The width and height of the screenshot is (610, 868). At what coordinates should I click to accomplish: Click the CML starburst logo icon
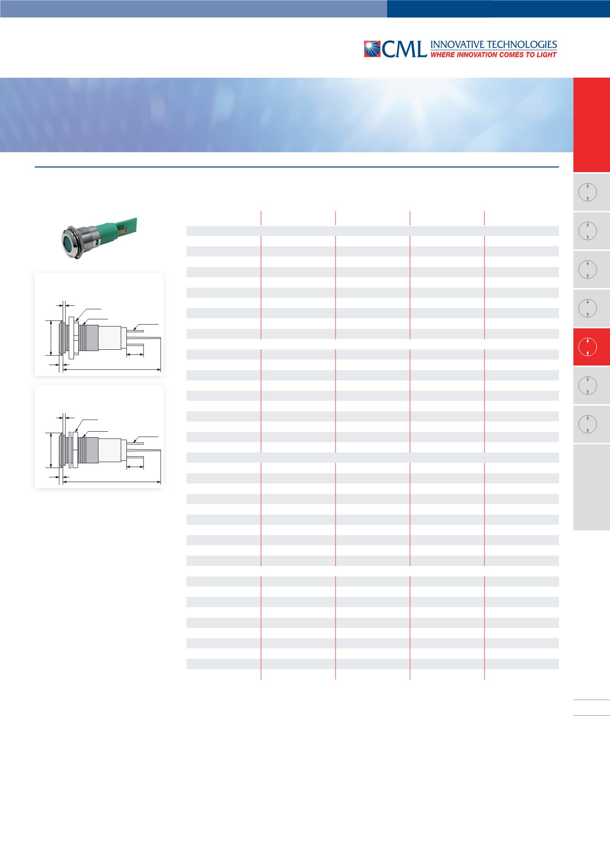click(372, 49)
